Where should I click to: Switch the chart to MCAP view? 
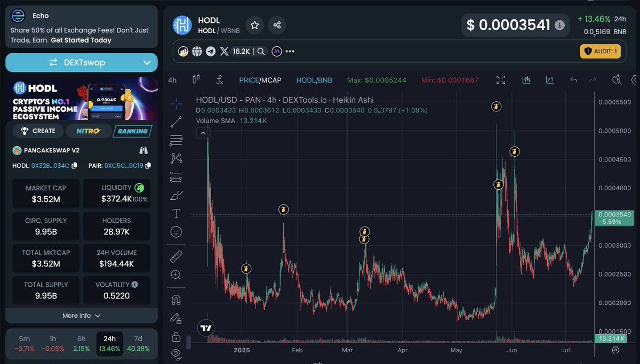[x=271, y=80]
